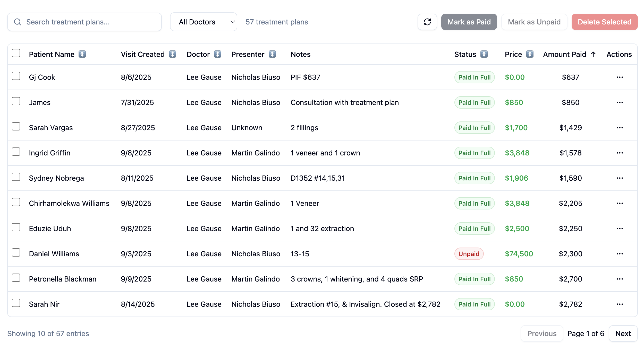Click the refresh icon button
Image resolution: width=644 pixels, height=351 pixels.
427,22
